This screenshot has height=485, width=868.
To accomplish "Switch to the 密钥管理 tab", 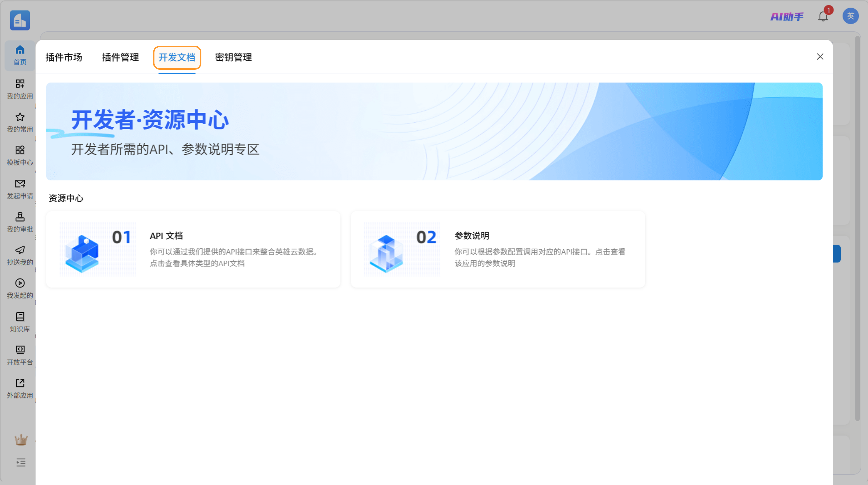I will (233, 57).
